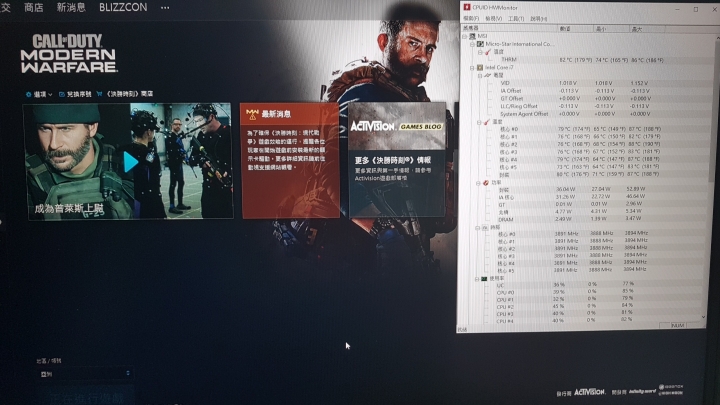
Task: Collapse the Micro-Star International node
Action: click(472, 44)
